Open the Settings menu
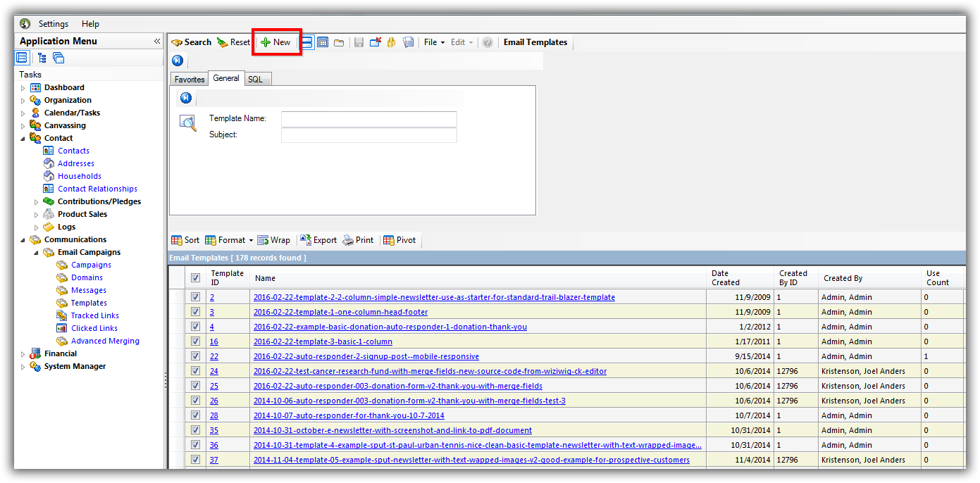The width and height of the screenshot is (980, 483). point(54,24)
